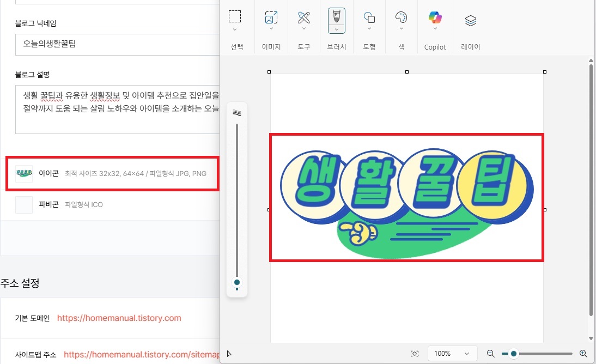Screen dimensions: 596x364
Task: Click the 도구 (Tools) icon
Action: click(x=303, y=17)
